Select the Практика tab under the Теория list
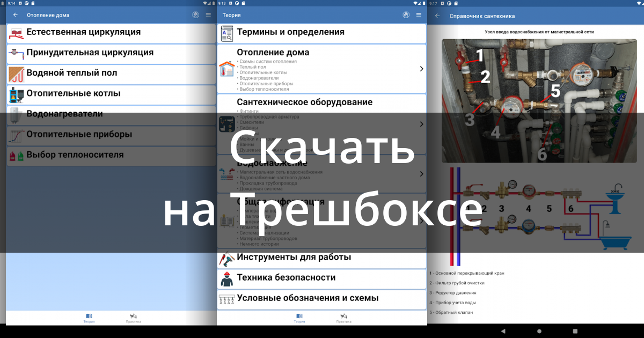 pos(343,318)
